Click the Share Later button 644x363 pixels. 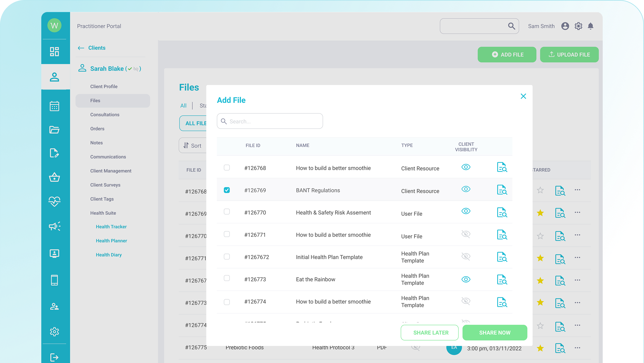pyautogui.click(x=430, y=332)
